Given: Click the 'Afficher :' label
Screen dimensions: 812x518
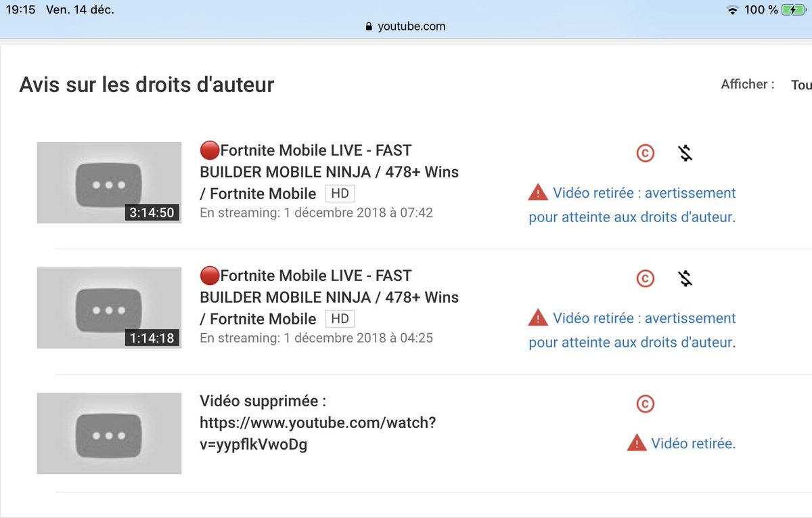Looking at the screenshot, I should click(x=748, y=85).
